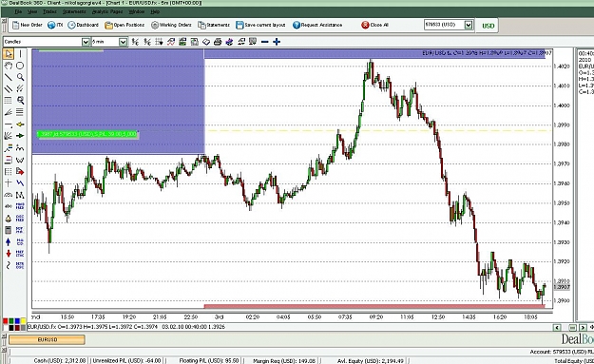The height and width of the screenshot is (364, 594).
Task: Open the View menu
Action: (x=32, y=11)
